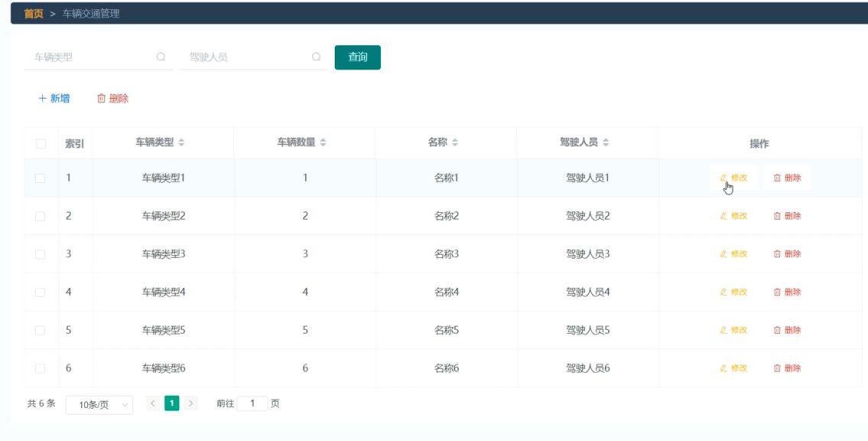Image resolution: width=868 pixels, height=441 pixels.
Task: Sort by 驾驶人员 column arrows
Action: click(x=606, y=143)
